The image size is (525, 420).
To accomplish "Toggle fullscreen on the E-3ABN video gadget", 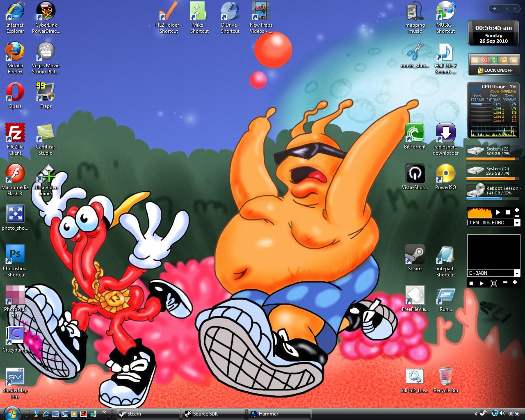I will coord(494,283).
